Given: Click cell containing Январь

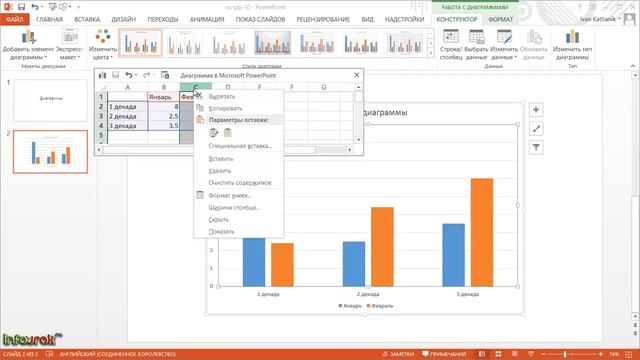Looking at the screenshot, I should pyautogui.click(x=164, y=97).
